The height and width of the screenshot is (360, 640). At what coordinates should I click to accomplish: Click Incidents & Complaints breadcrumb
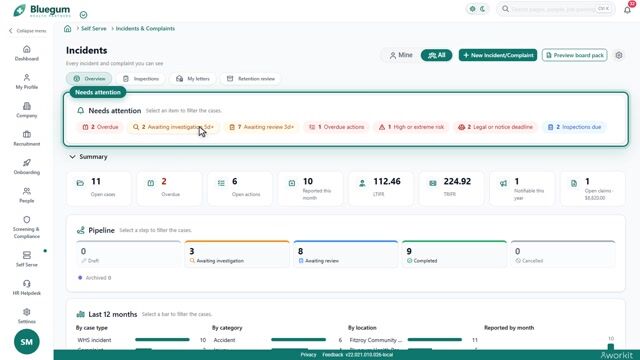pyautogui.click(x=145, y=29)
